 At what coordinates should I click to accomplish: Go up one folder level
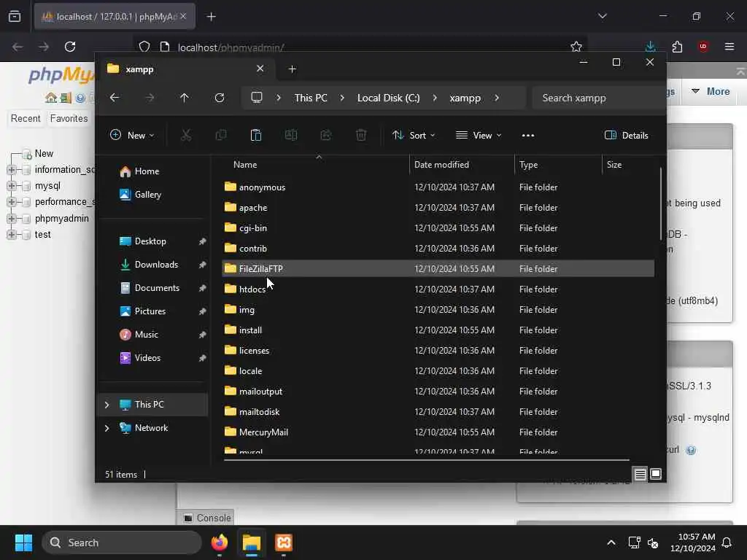(x=185, y=98)
